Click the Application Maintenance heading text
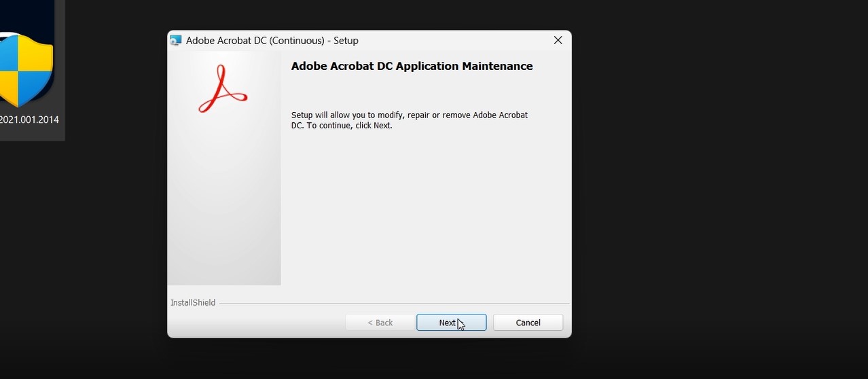The height and width of the screenshot is (379, 868). pos(412,67)
